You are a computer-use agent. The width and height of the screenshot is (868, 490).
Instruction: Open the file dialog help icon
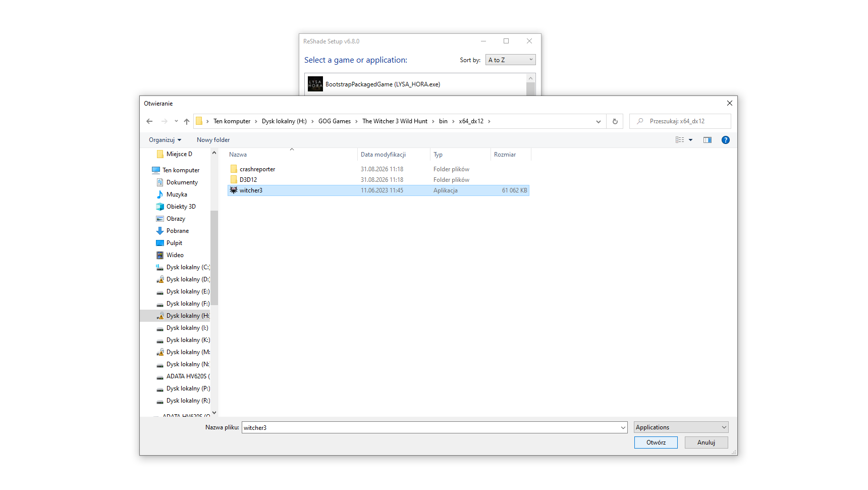point(726,140)
